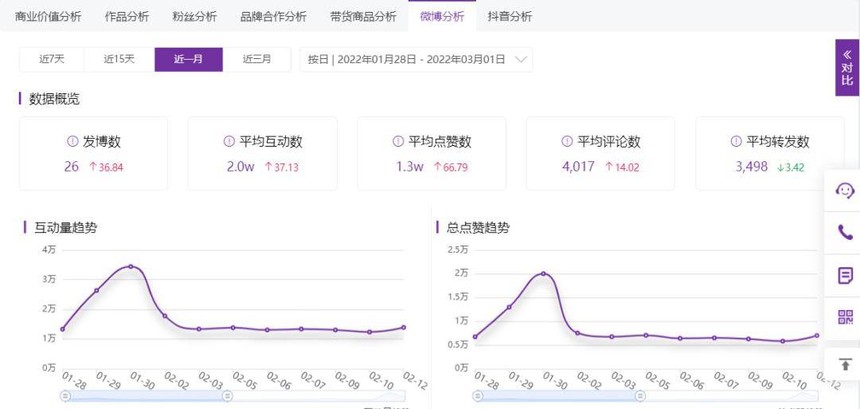
Task: Click info icon beside 平均评论数
Action: coord(567,141)
